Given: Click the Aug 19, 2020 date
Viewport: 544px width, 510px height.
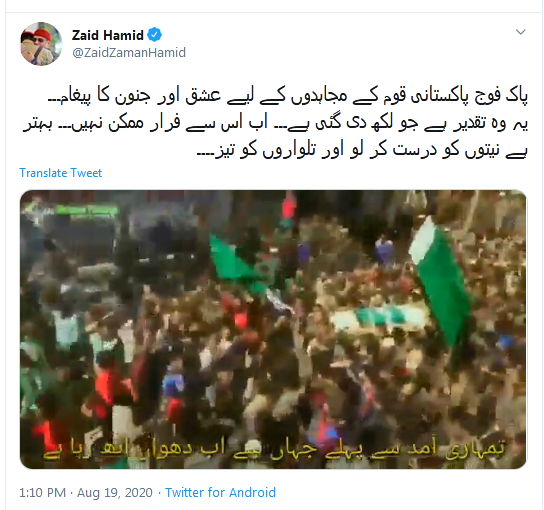Looking at the screenshot, I should 115,493.
